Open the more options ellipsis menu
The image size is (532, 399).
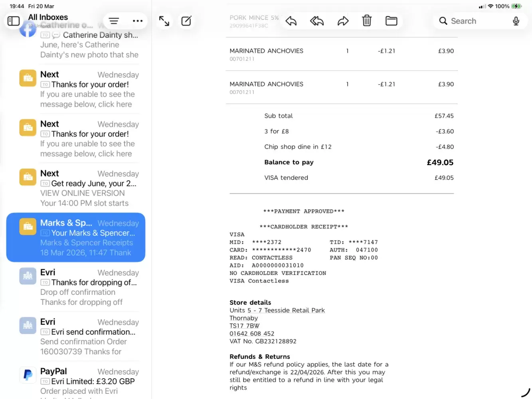pos(138,21)
